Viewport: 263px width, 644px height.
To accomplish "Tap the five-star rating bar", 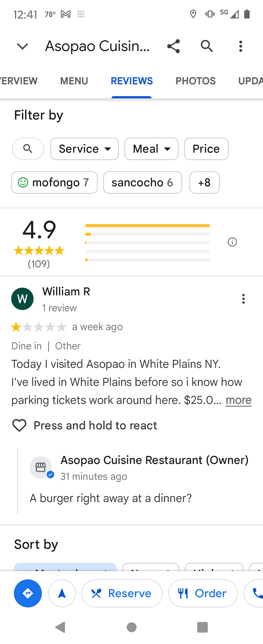I will point(147,226).
